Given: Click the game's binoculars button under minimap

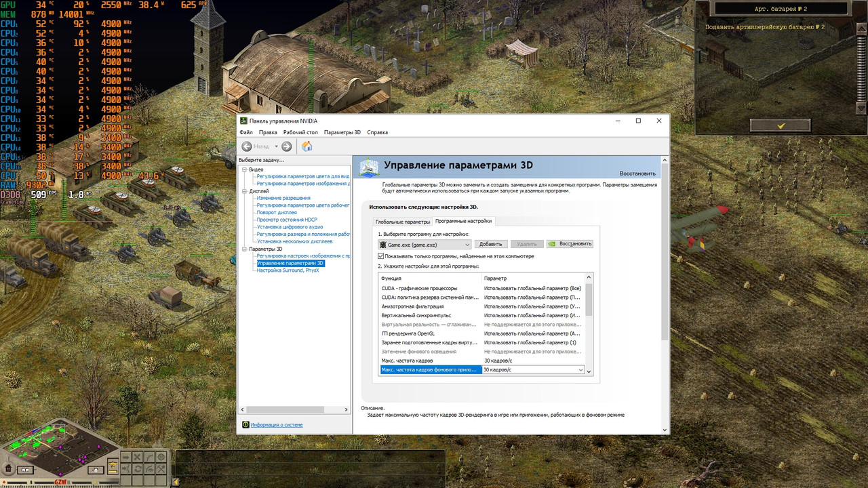Looking at the screenshot, I should 25,470.
